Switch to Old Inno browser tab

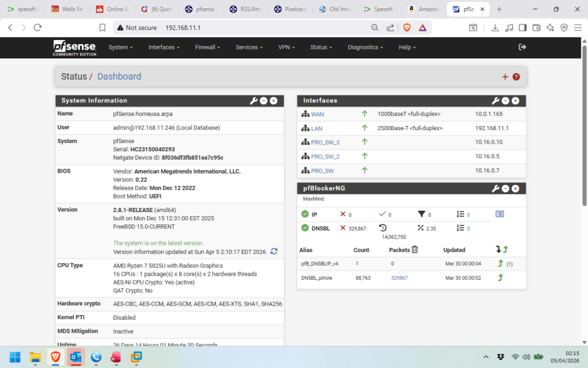(335, 9)
